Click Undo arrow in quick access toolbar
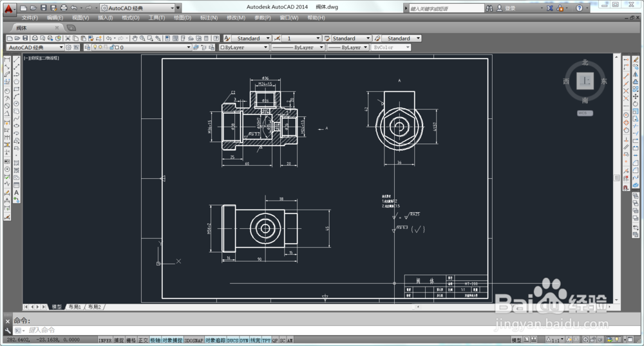The height and width of the screenshot is (346, 644). [x=74, y=8]
